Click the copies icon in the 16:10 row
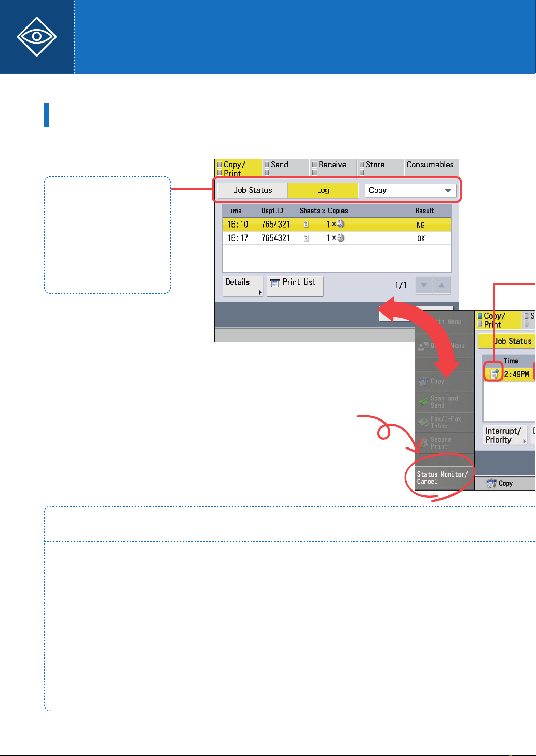 click(340, 224)
